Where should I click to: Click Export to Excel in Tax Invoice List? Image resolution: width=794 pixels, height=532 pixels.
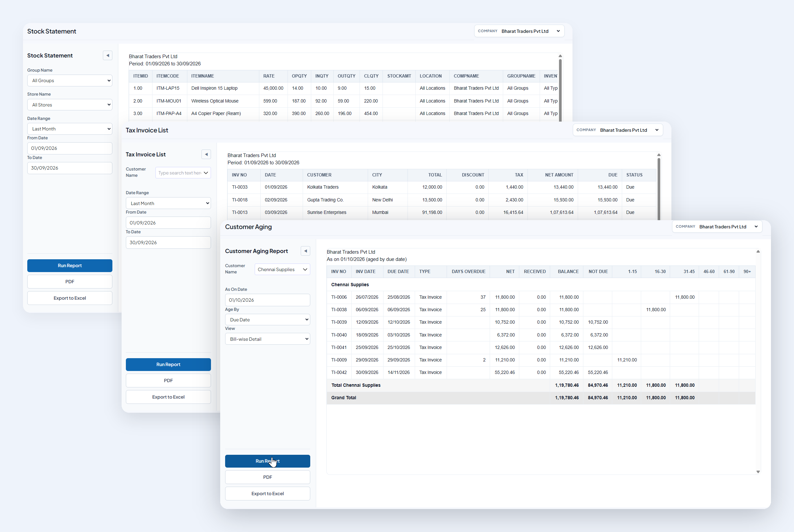click(x=168, y=397)
